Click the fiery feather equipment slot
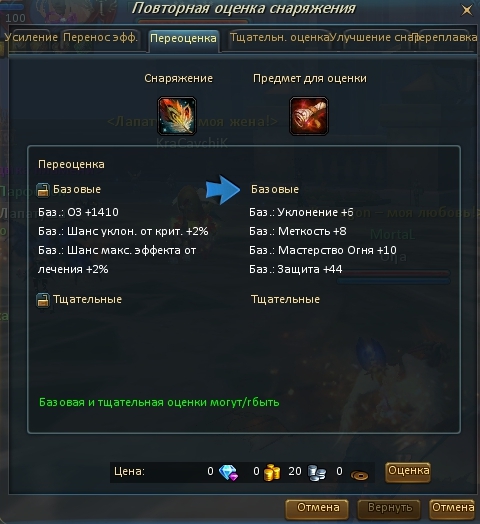 point(177,116)
